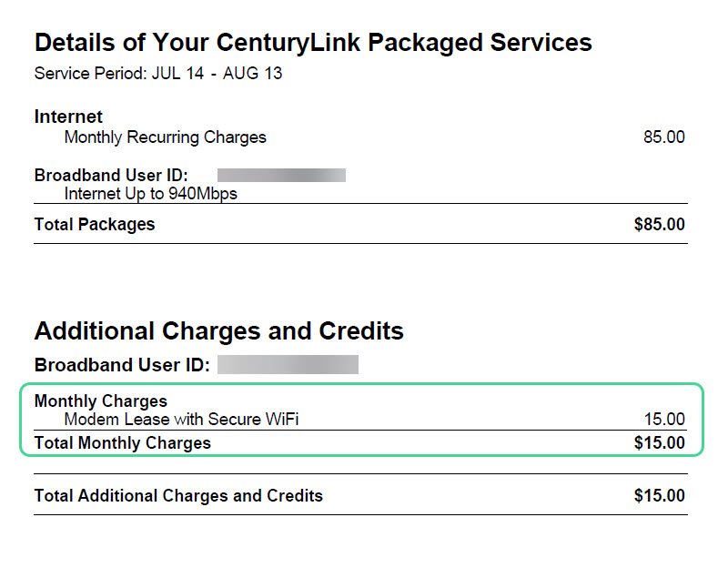This screenshot has width=728, height=568.
Task: Click the 85.00 recurring charge amount
Action: 663,137
